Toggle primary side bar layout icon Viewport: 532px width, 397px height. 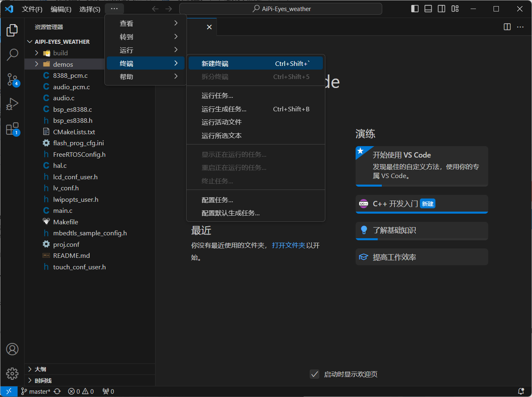415,9
